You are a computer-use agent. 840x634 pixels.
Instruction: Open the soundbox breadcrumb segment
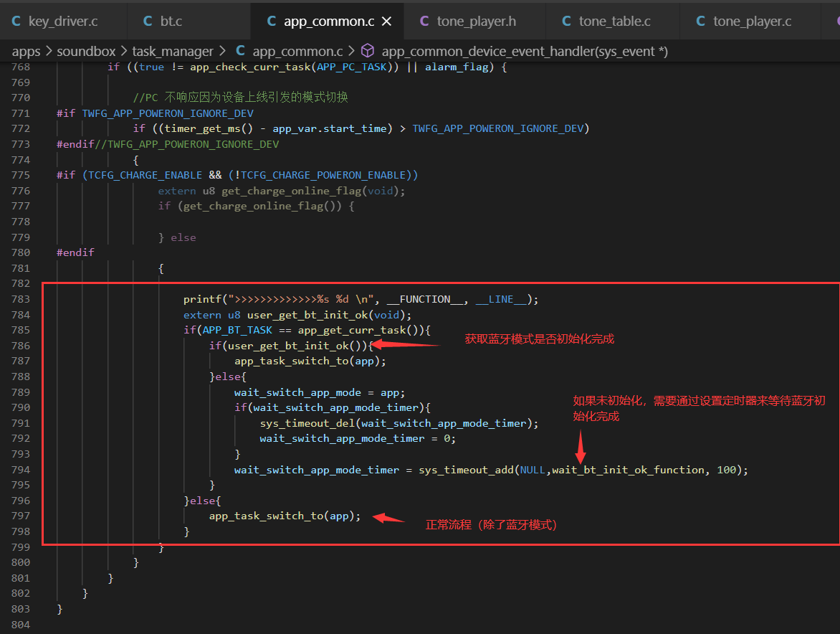coord(86,52)
